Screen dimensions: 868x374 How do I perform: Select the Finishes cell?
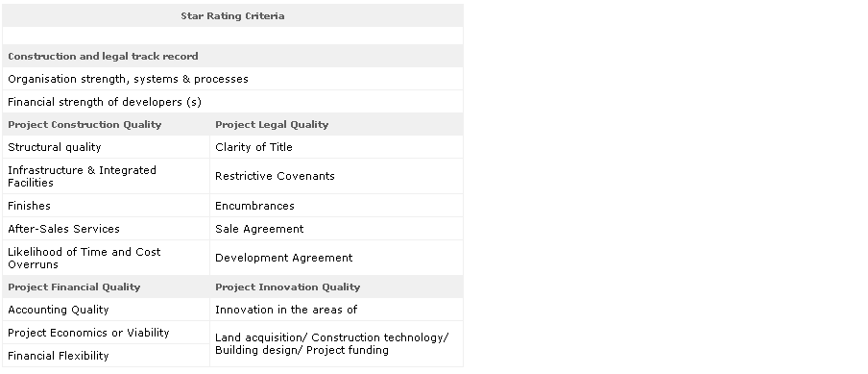coord(106,206)
